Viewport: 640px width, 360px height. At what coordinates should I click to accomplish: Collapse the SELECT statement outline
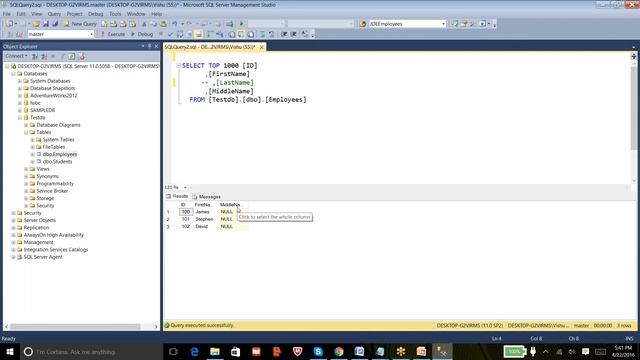tap(178, 65)
